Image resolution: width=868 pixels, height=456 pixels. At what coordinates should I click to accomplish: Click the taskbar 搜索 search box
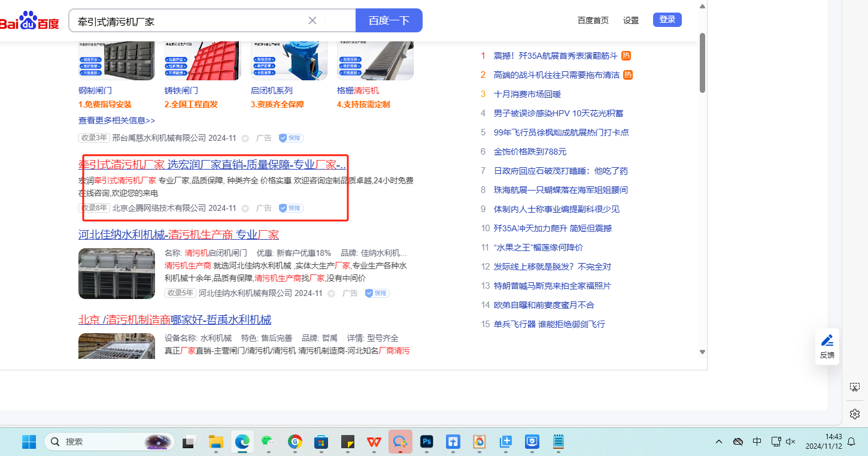(x=110, y=442)
